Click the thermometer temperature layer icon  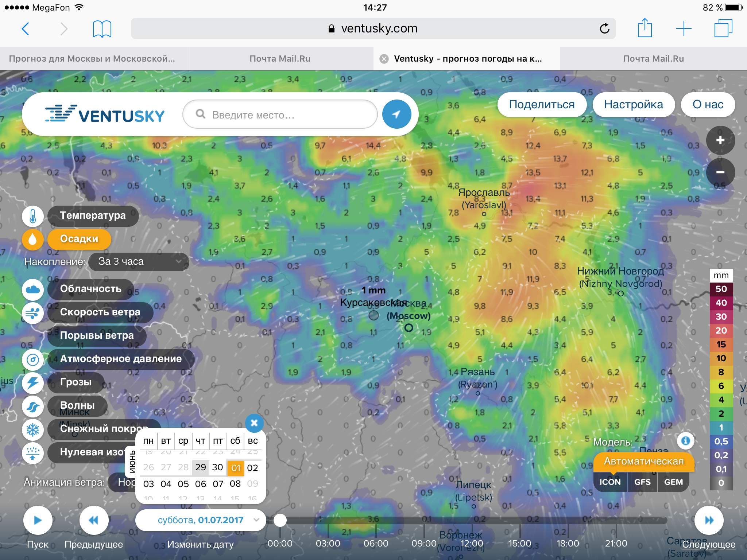[33, 216]
